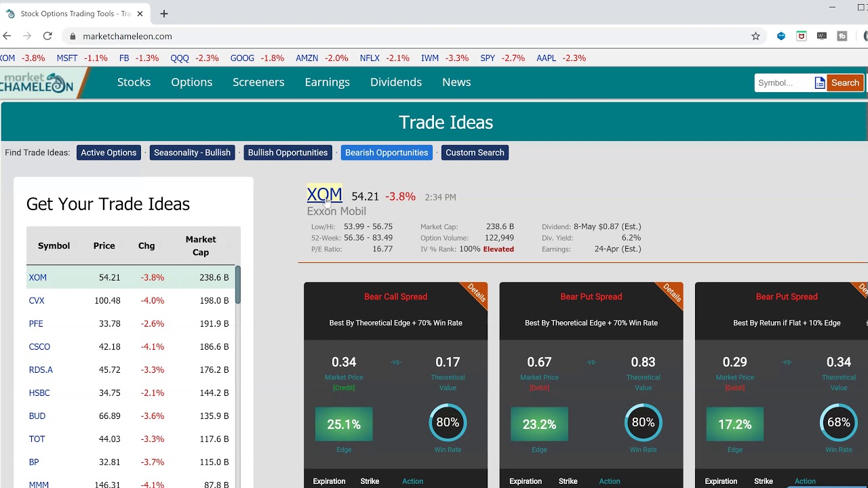The height and width of the screenshot is (488, 868).
Task: Select Active Options trade ideas
Action: click(x=108, y=152)
